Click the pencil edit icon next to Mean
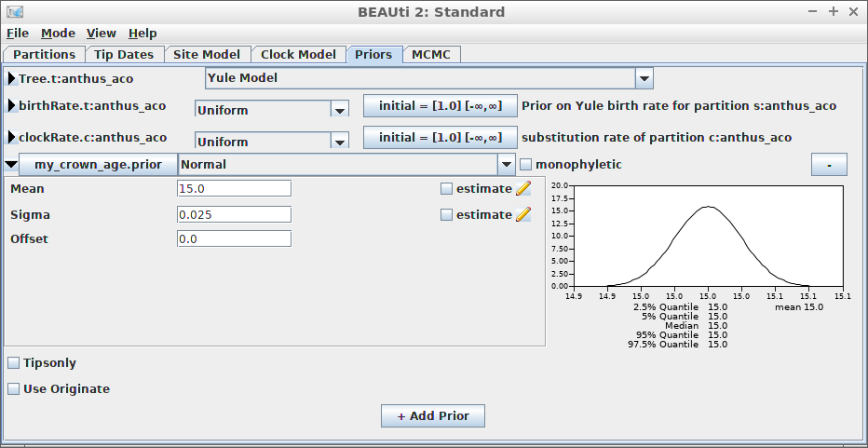Viewport: 868px width, 448px height. click(523, 189)
